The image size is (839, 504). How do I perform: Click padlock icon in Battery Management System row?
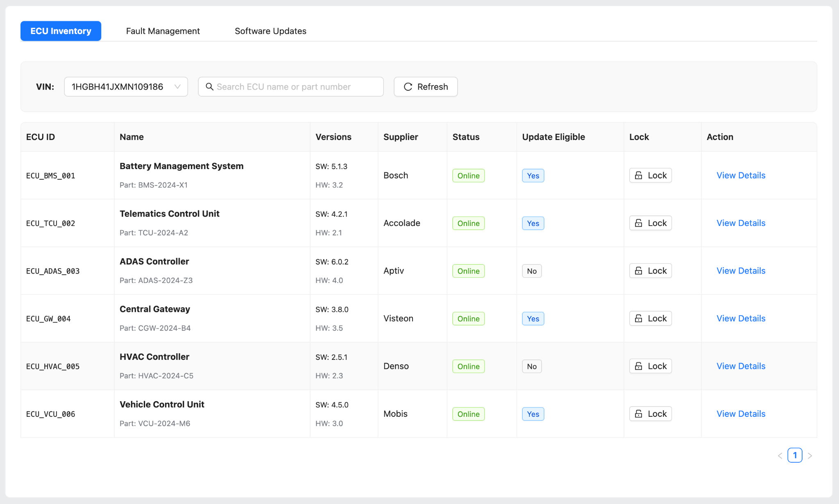[638, 176]
